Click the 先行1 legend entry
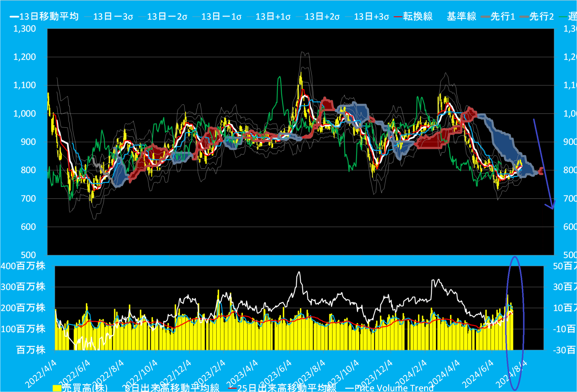577x392 pixels. click(x=498, y=16)
